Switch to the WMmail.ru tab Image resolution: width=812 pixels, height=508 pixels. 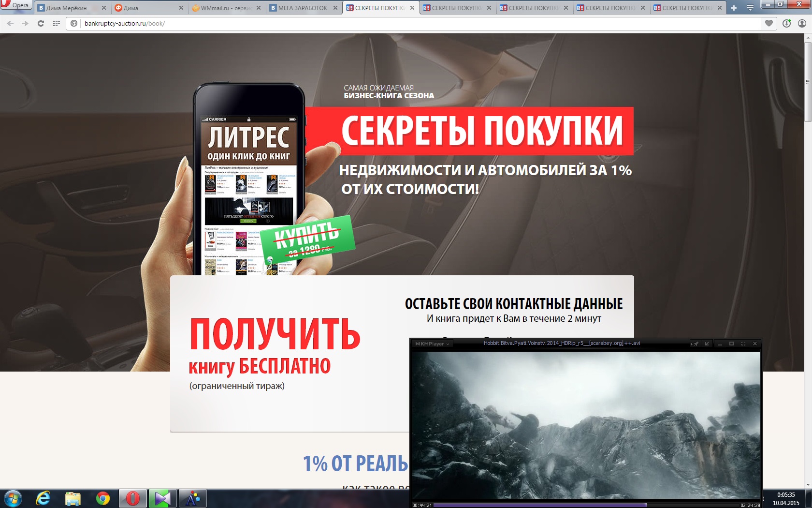(x=226, y=8)
